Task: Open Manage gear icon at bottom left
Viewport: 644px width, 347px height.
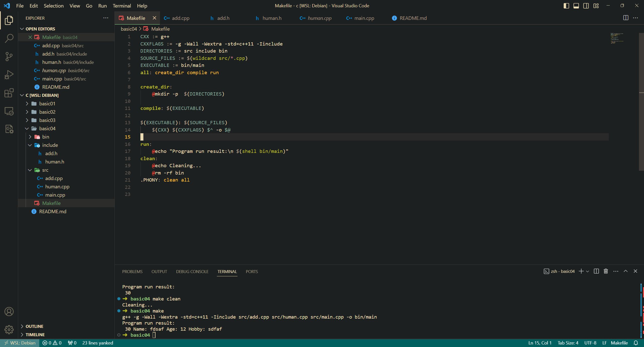Action: (9, 329)
